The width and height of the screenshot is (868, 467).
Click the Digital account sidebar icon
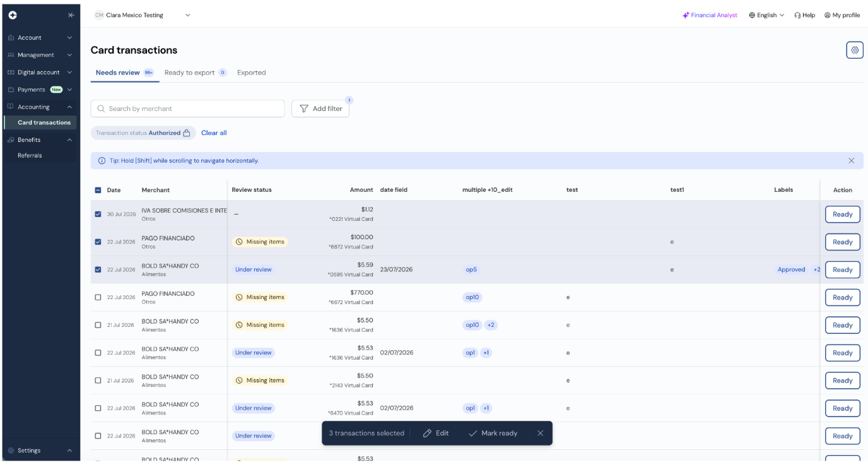point(11,73)
